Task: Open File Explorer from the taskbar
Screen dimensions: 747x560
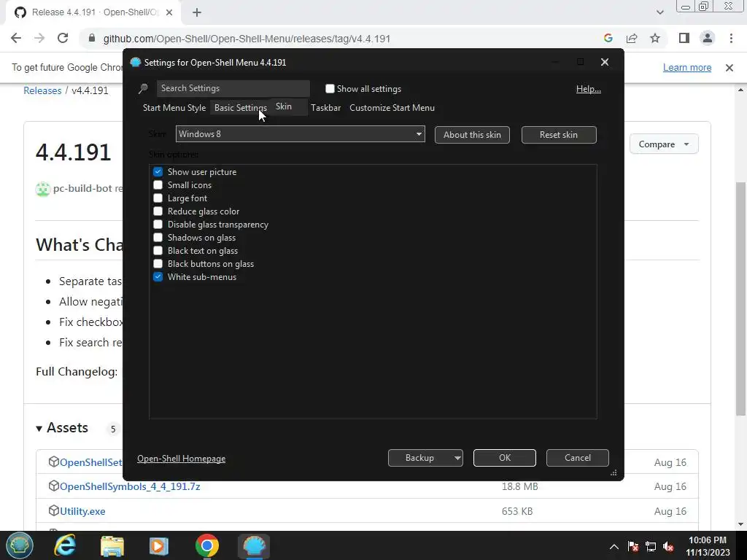Action: [112, 545]
